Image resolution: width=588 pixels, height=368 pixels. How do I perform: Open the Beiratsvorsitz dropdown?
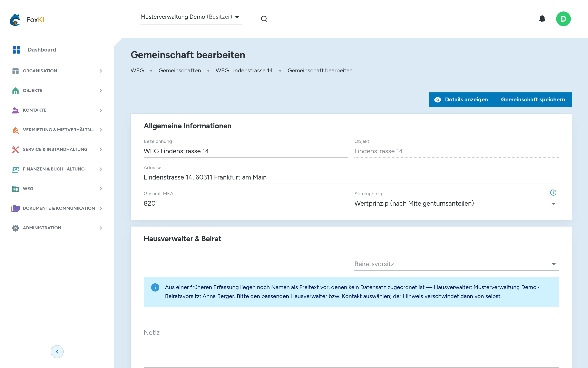[x=456, y=264]
